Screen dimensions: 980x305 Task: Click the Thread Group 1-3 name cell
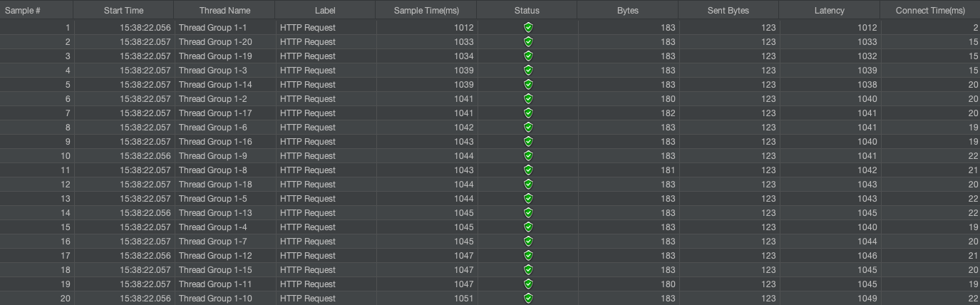click(225, 71)
